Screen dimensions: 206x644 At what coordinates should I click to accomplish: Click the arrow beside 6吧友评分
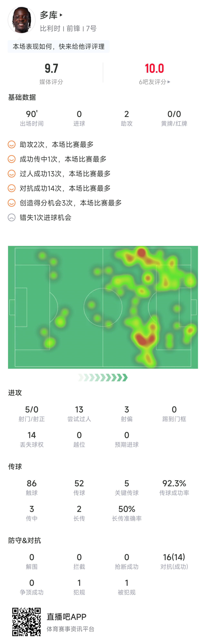pos(169,82)
